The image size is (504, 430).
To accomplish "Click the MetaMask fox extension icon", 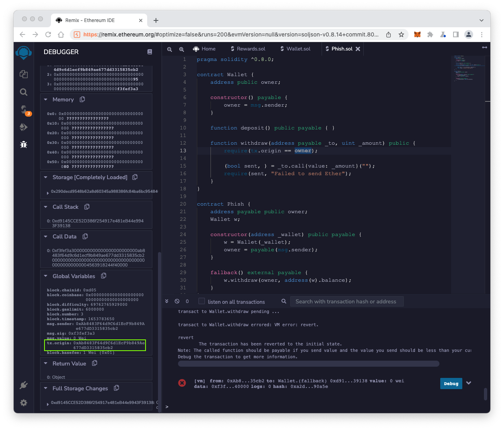I will [417, 34].
